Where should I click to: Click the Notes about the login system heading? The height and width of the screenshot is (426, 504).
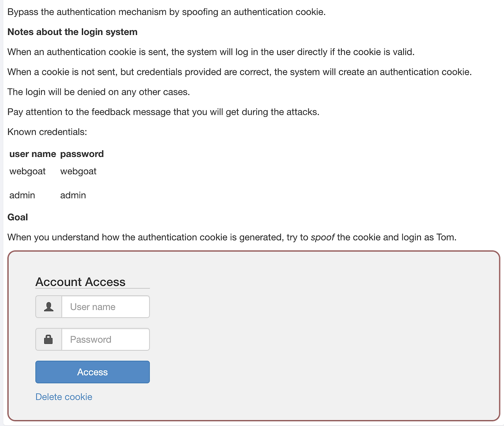click(x=72, y=32)
